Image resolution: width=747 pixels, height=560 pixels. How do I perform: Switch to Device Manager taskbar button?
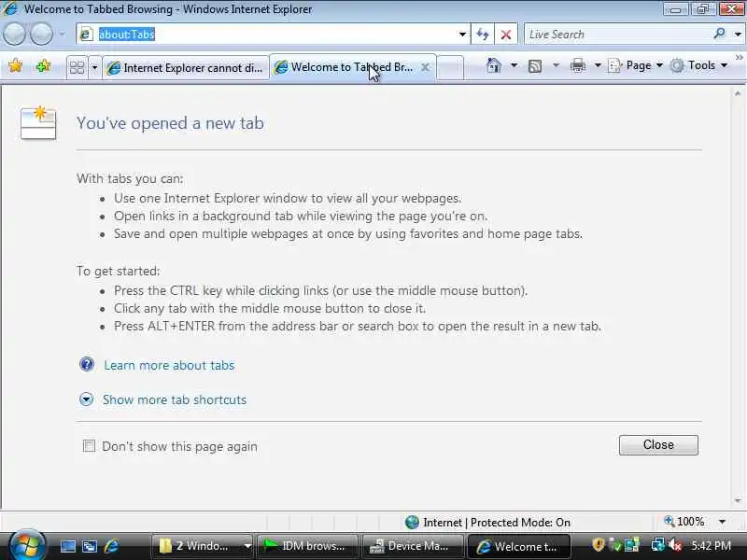point(413,546)
